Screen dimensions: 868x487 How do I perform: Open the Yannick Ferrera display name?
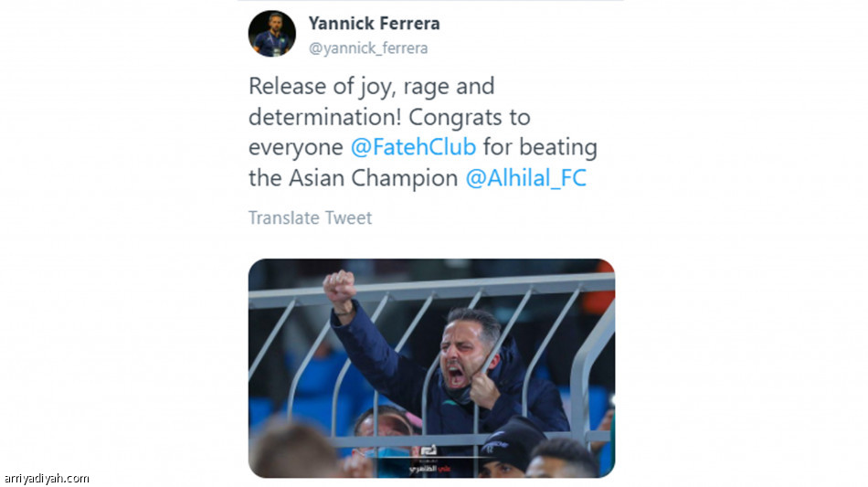(374, 23)
